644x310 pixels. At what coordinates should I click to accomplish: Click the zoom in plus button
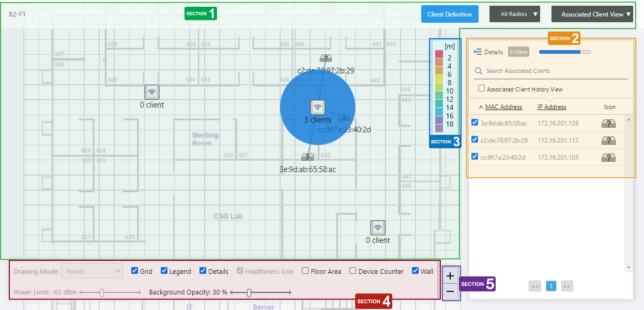(x=450, y=276)
